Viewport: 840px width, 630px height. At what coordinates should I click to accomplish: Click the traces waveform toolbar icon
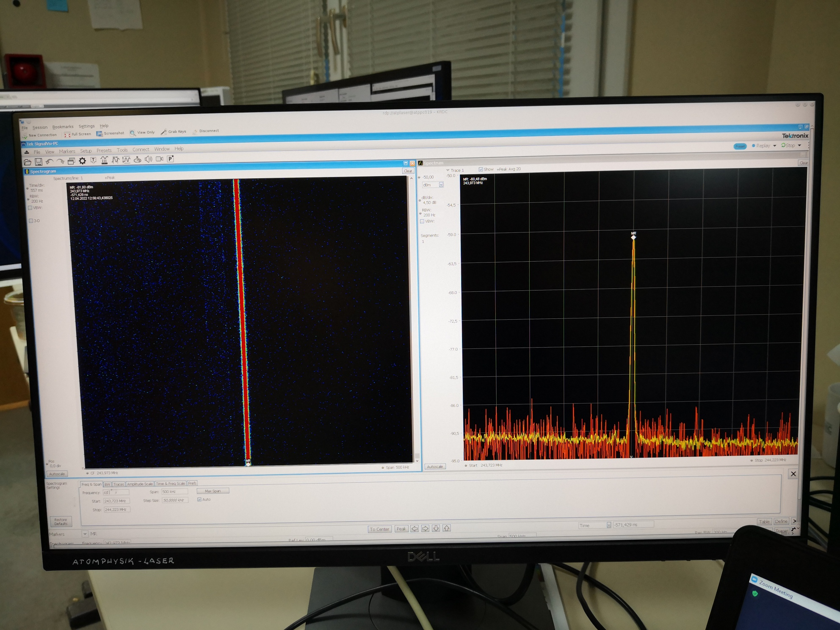pos(115,160)
